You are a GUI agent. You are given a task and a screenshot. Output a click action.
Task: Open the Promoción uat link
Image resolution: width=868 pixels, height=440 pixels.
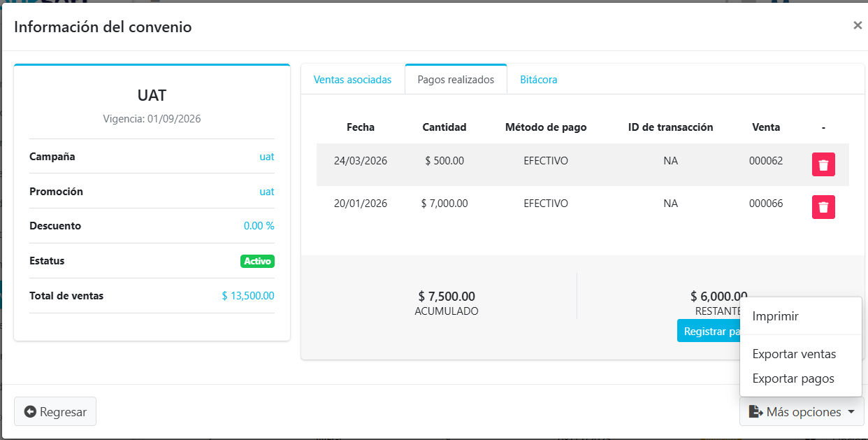[266, 192]
